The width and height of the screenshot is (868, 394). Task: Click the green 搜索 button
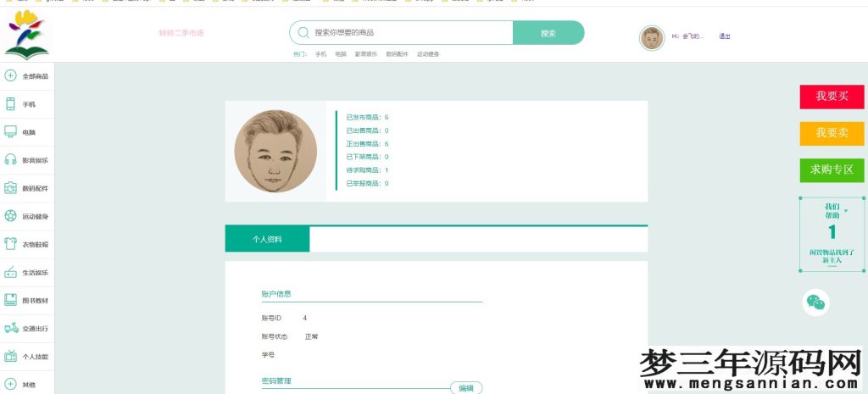548,33
